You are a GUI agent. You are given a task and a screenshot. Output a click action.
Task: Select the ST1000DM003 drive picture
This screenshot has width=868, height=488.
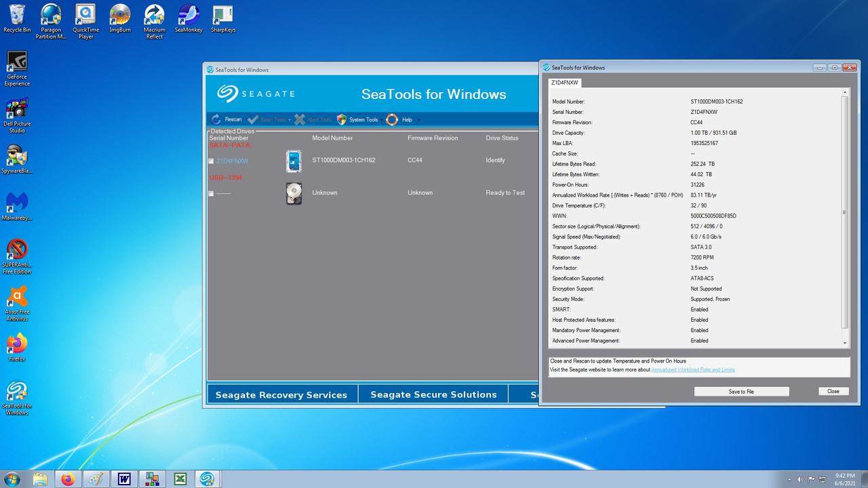pyautogui.click(x=294, y=161)
